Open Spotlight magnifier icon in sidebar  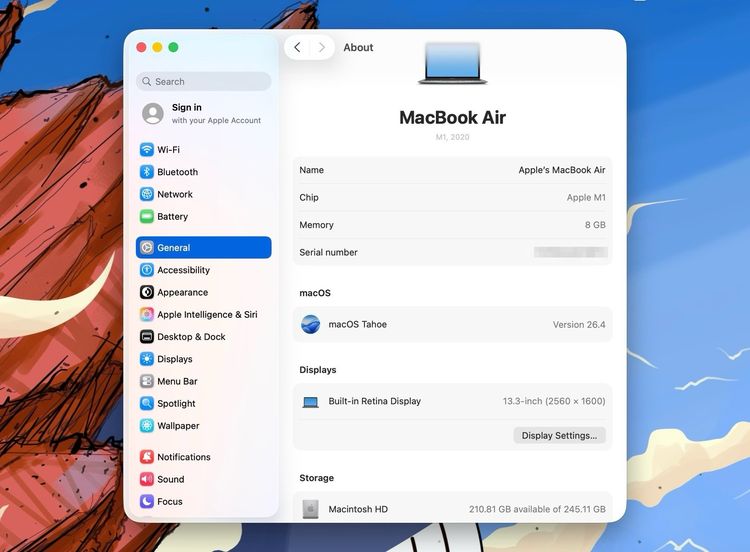147,403
